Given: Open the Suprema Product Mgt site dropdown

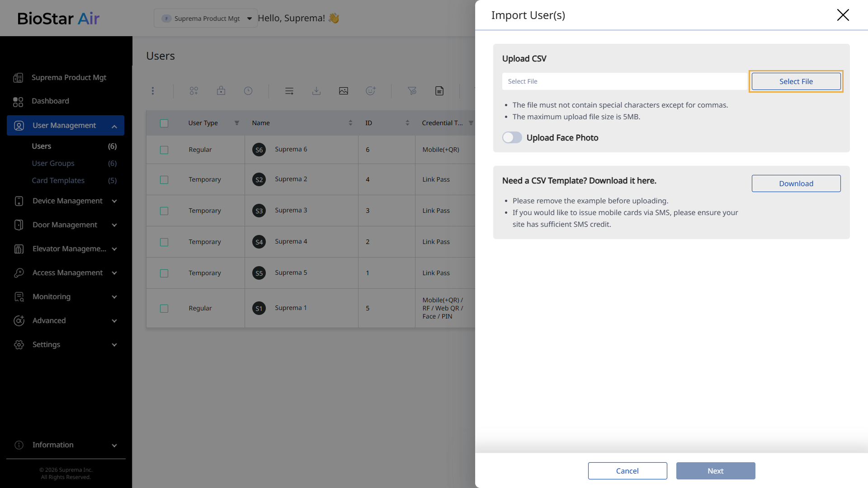Looking at the screenshot, I should pos(206,19).
